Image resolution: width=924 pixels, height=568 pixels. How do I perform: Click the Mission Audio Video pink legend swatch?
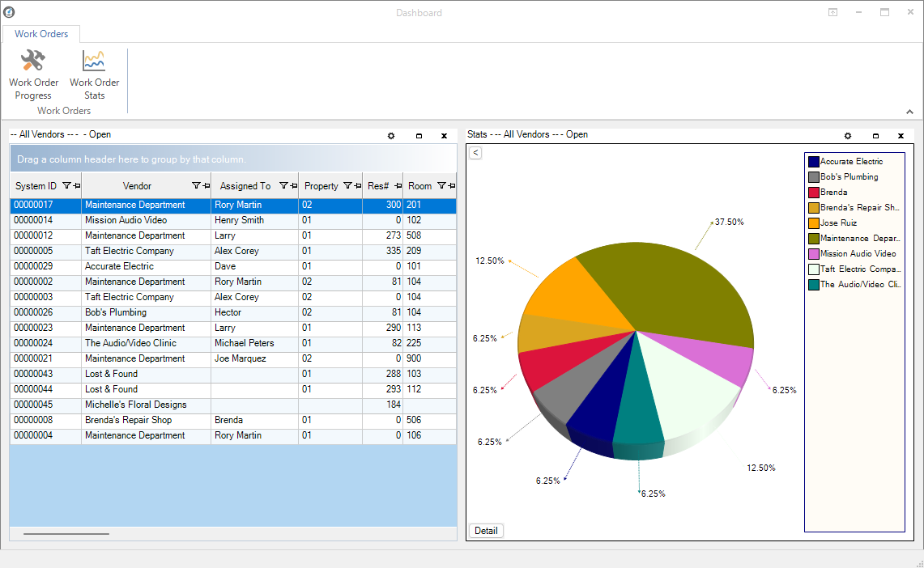point(814,254)
